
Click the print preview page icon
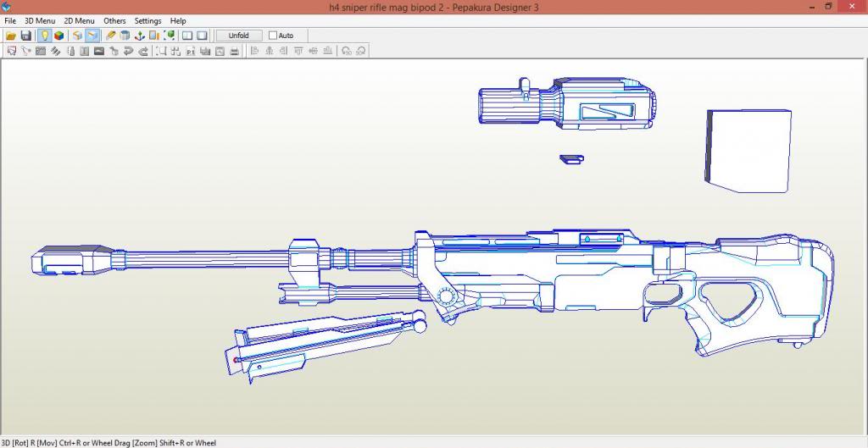click(220, 52)
